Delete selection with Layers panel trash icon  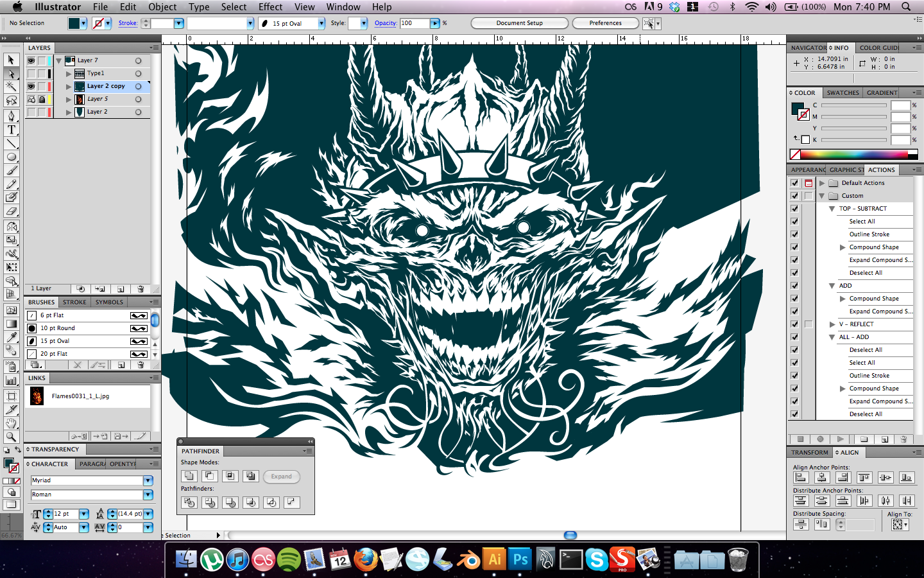click(141, 289)
